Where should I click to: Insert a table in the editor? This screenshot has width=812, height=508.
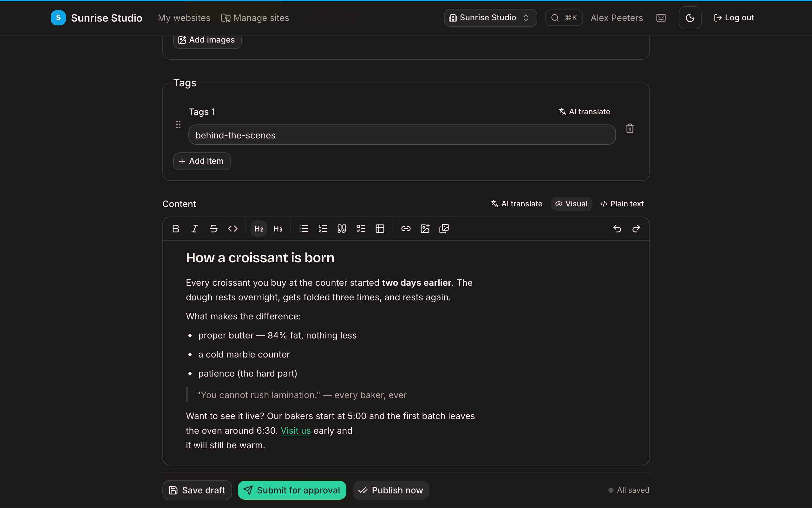pos(380,229)
